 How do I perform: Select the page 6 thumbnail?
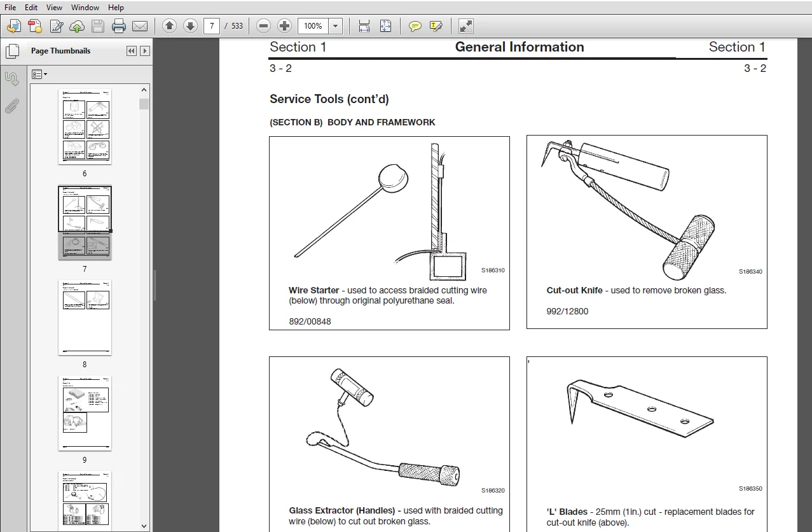click(x=85, y=127)
